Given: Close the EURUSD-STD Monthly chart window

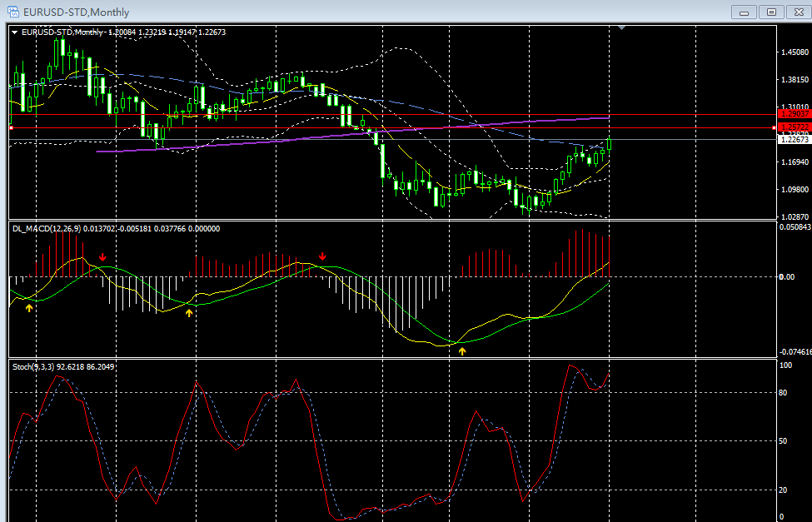Looking at the screenshot, I should (x=797, y=12).
